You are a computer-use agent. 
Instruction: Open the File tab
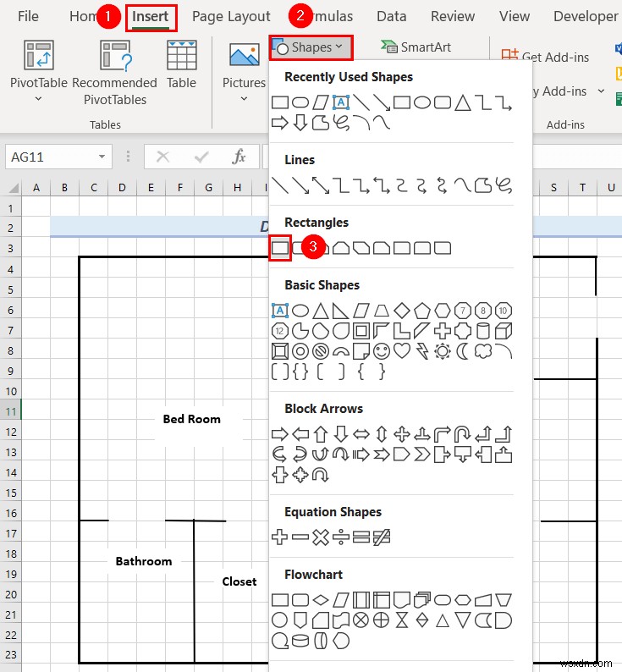(28, 16)
